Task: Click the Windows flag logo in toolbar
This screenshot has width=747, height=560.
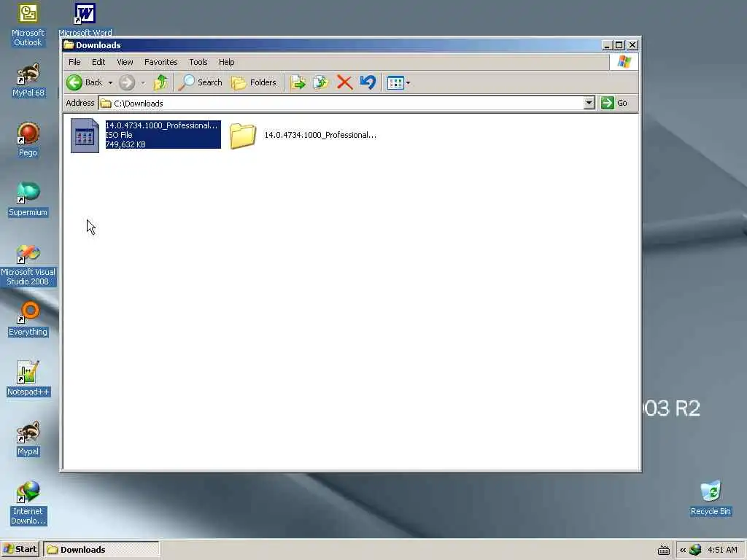Action: [624, 62]
